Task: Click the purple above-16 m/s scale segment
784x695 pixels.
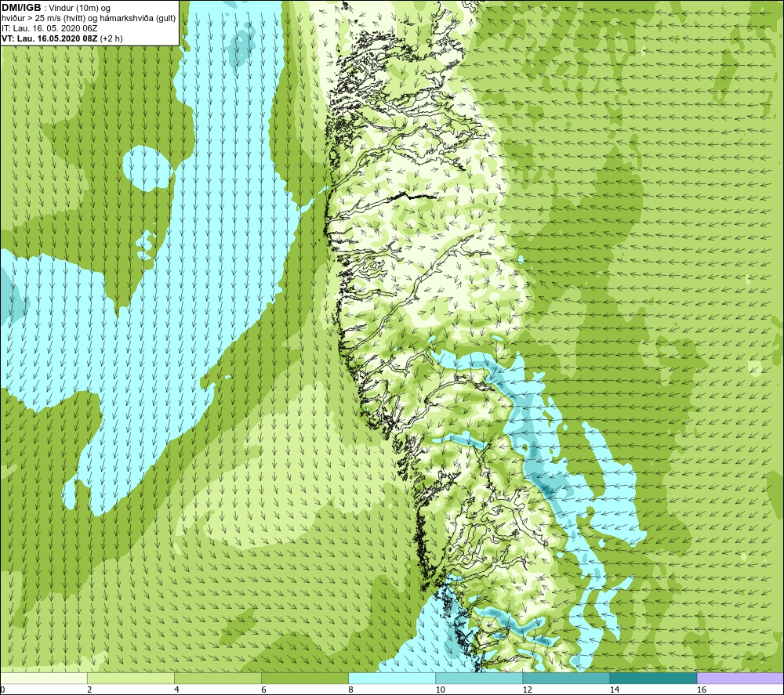Action: point(740,679)
